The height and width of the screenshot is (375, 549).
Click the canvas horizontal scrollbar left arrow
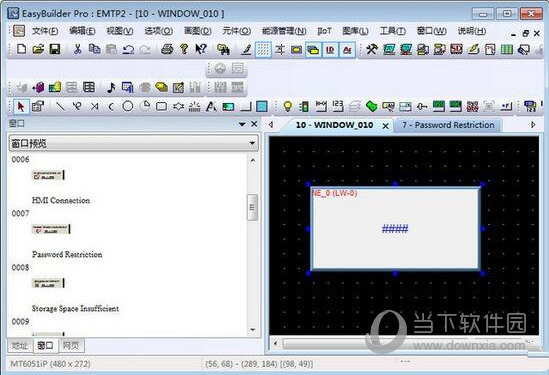(x=275, y=343)
